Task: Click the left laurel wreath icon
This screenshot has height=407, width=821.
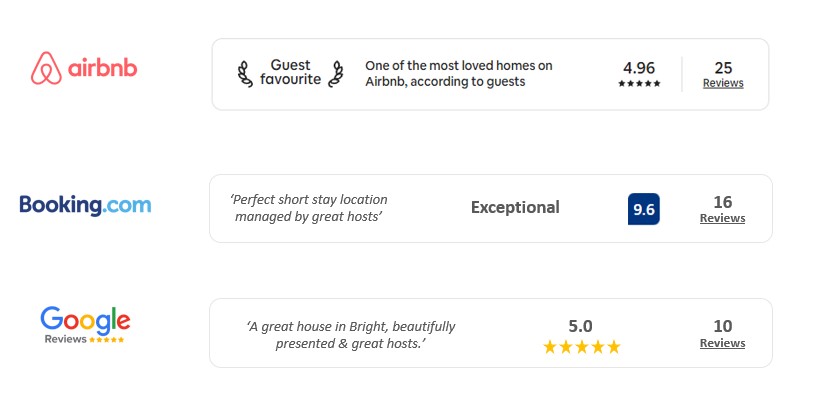Action: coord(245,74)
